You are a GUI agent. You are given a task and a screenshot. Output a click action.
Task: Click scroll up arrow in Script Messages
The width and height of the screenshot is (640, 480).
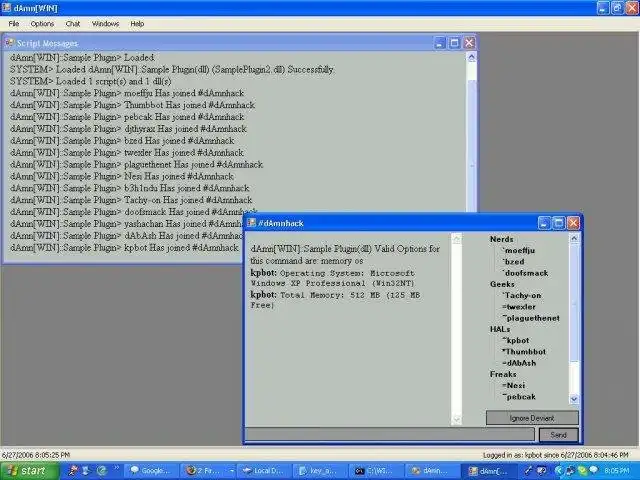pos(471,58)
